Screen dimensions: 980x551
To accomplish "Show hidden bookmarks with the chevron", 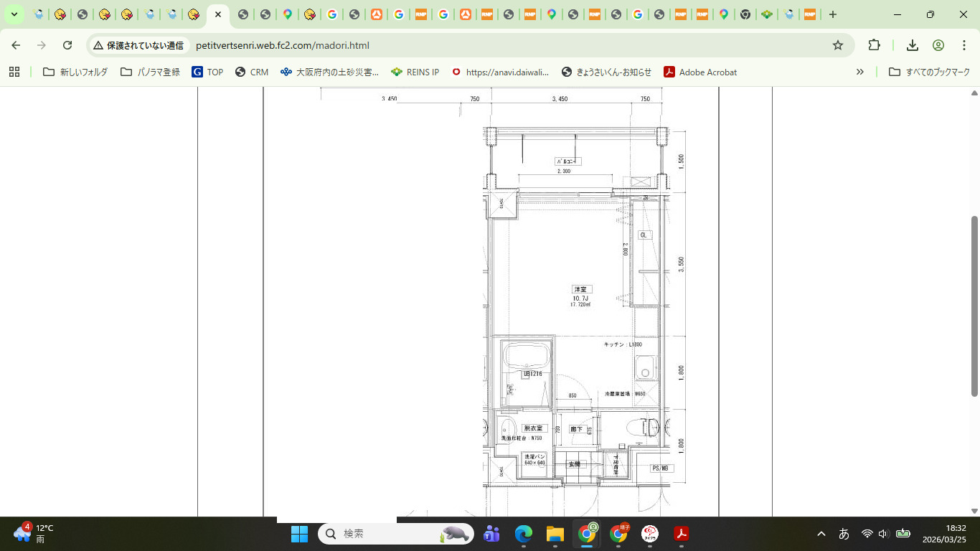I will [859, 72].
